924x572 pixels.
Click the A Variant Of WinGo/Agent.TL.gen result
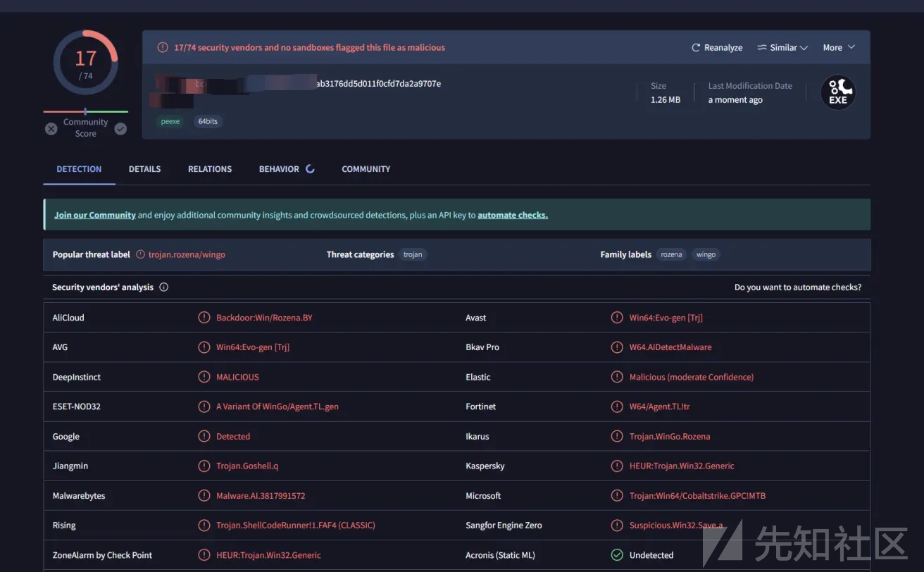[277, 406]
